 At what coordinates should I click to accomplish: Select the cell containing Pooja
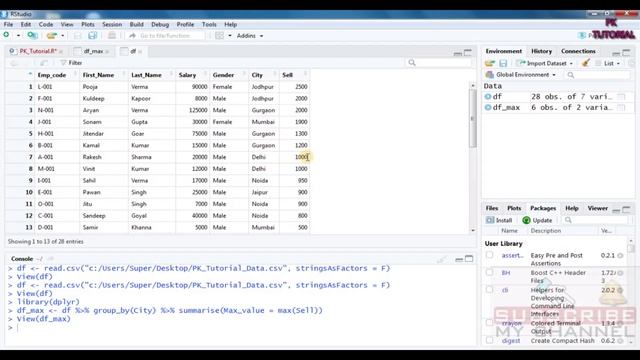(90, 87)
